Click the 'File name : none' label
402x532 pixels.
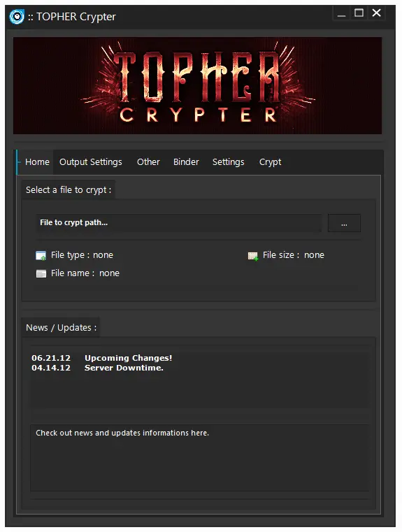coord(85,273)
